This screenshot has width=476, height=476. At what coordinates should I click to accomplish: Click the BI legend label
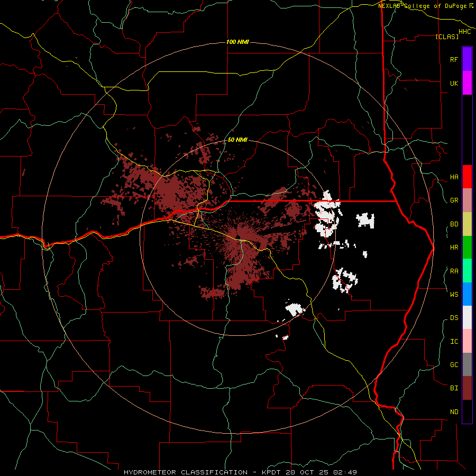454,388
